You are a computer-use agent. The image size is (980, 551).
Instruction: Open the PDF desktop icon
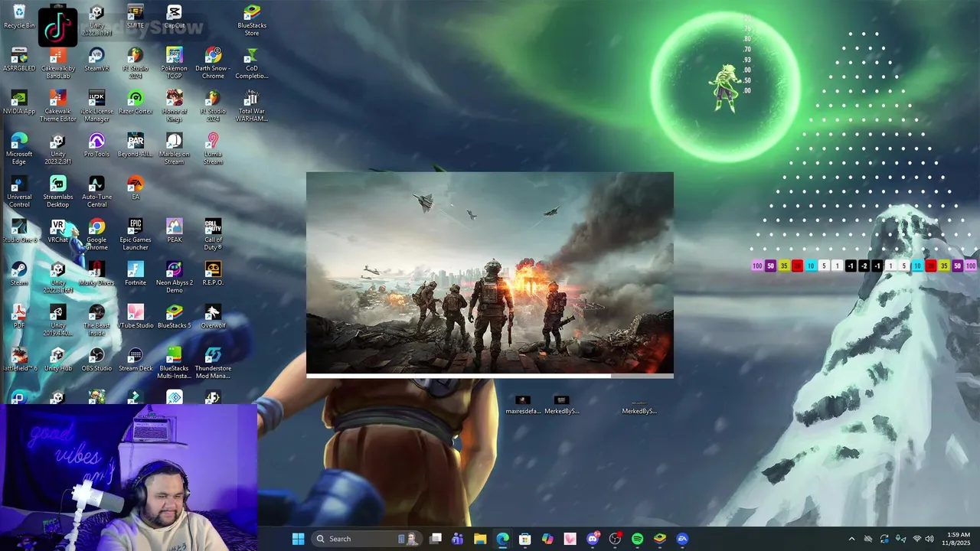point(19,317)
